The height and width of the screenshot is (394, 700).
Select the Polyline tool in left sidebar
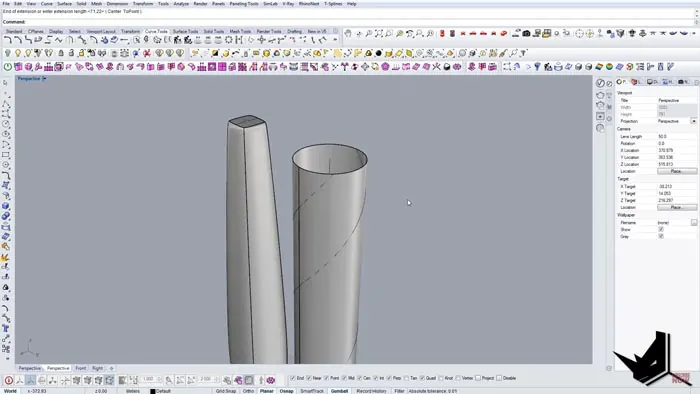[5, 104]
